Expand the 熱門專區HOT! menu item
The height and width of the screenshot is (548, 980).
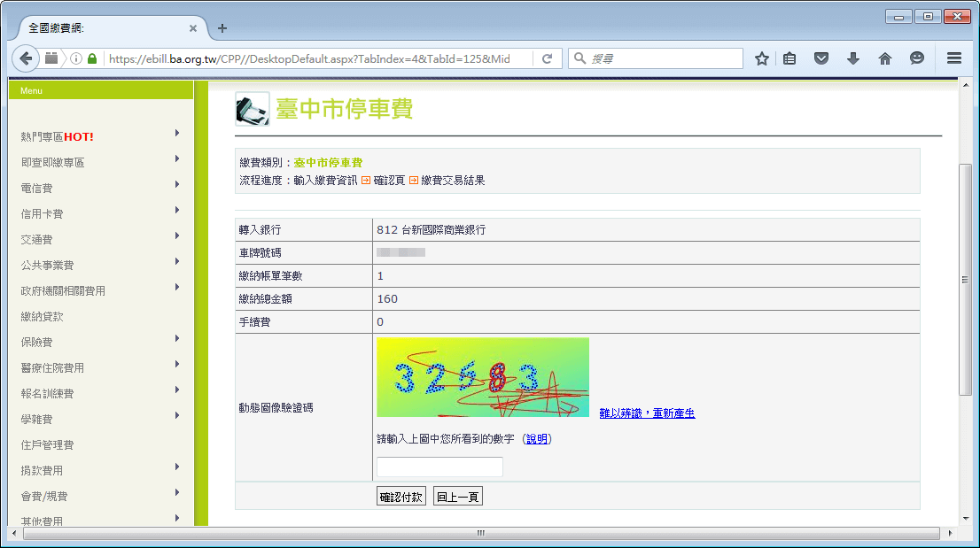pos(58,137)
